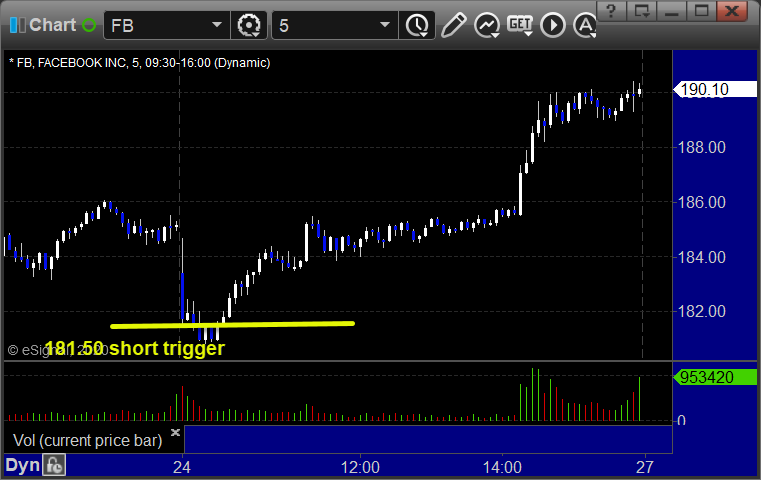Open the symbol settings gear button

pos(248,25)
